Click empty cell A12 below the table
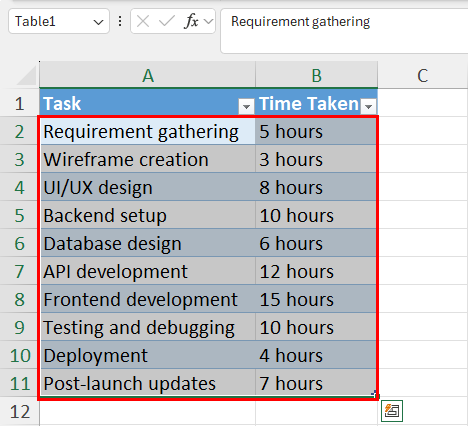Viewport: 468px width, 426px height. coord(147,411)
